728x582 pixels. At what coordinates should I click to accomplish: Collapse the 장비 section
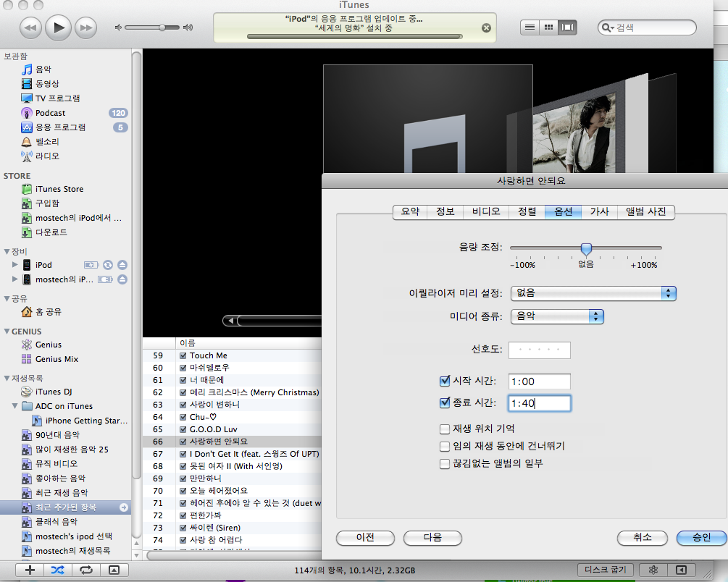pos(7,252)
